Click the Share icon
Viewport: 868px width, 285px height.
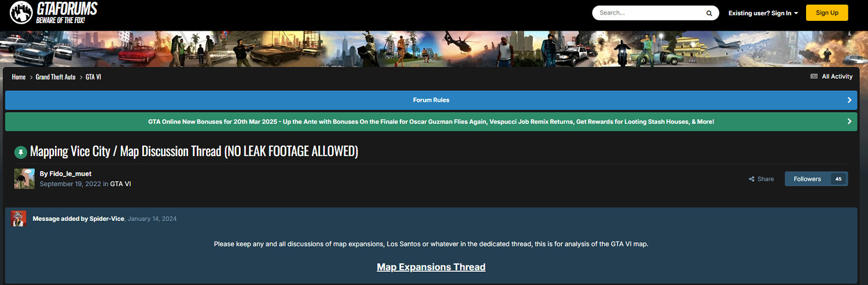tap(751, 179)
